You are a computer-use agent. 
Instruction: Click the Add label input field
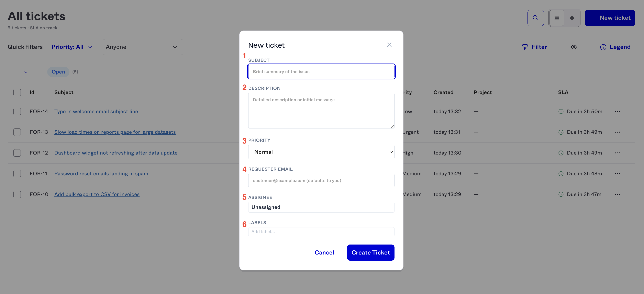(x=321, y=232)
